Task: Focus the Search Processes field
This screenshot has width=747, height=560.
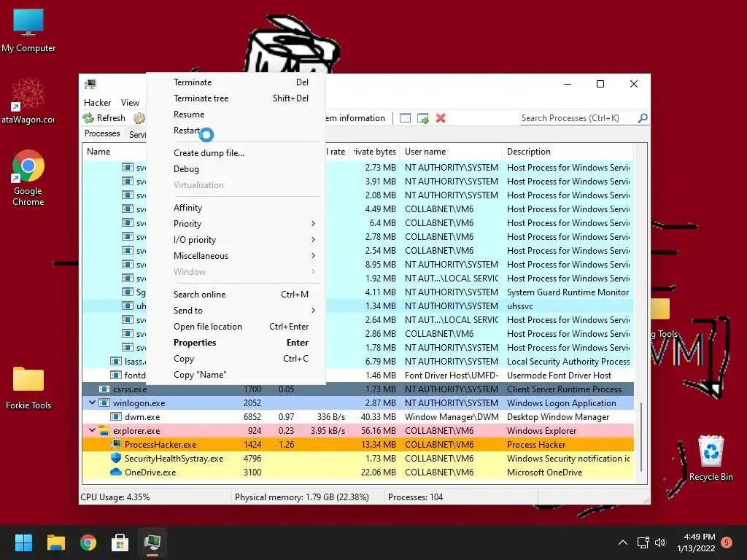Action: point(578,118)
